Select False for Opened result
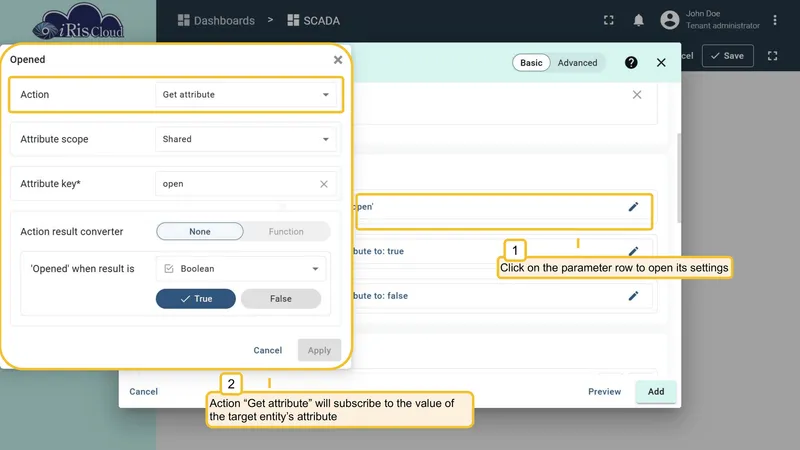This screenshot has width=800, height=450. [281, 299]
